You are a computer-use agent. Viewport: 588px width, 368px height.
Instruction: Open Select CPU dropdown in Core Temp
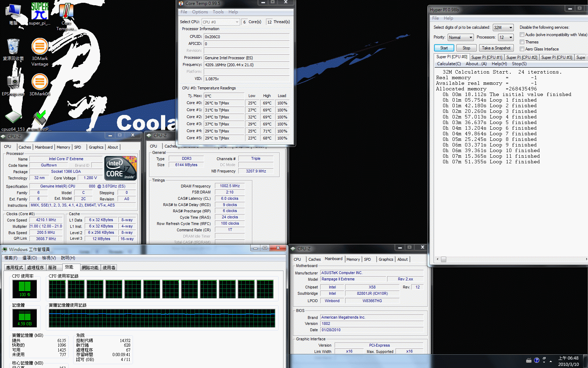tap(221, 22)
